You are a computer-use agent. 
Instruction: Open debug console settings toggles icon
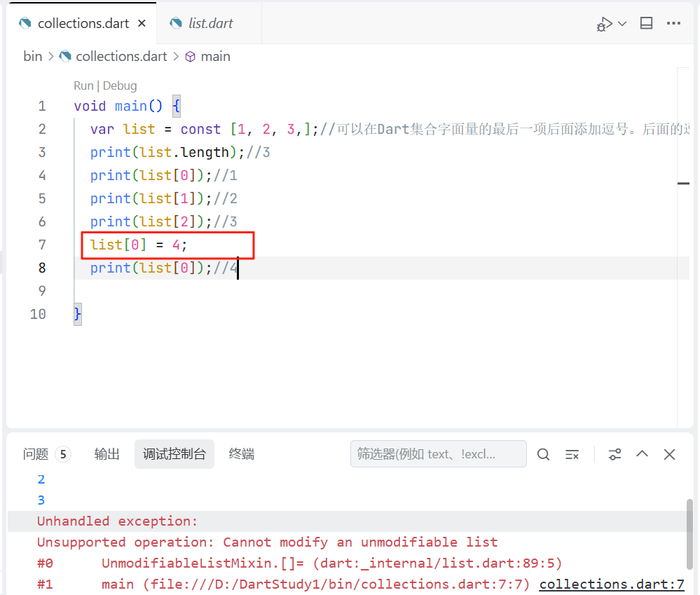pyautogui.click(x=615, y=454)
